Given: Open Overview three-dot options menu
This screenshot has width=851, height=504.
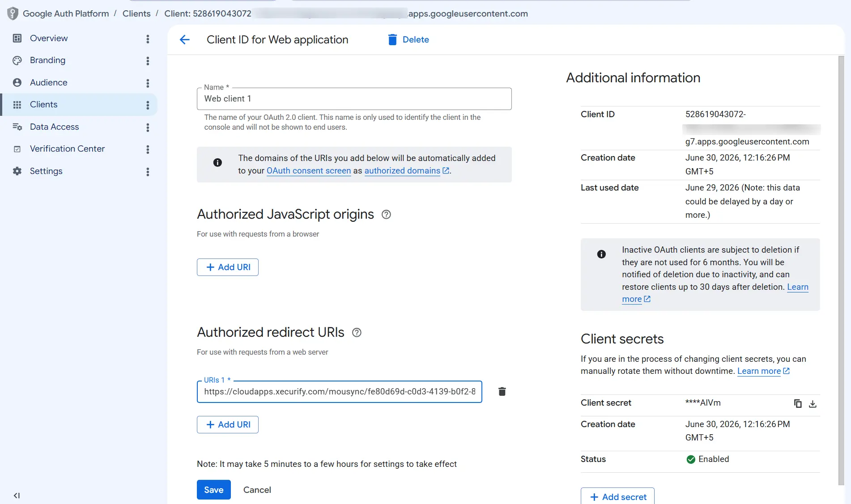Looking at the screenshot, I should [x=148, y=39].
